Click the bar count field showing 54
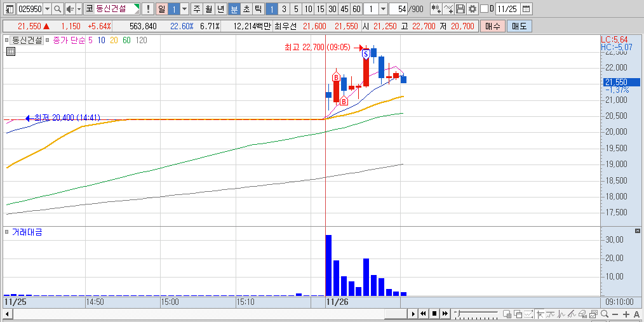The height and width of the screenshot is (322, 644). tap(398, 9)
